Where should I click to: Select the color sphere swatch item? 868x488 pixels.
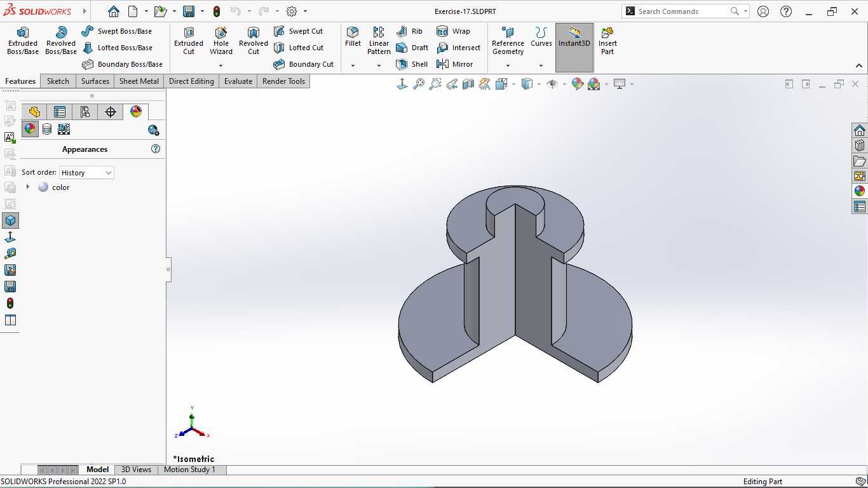pyautogui.click(x=43, y=187)
